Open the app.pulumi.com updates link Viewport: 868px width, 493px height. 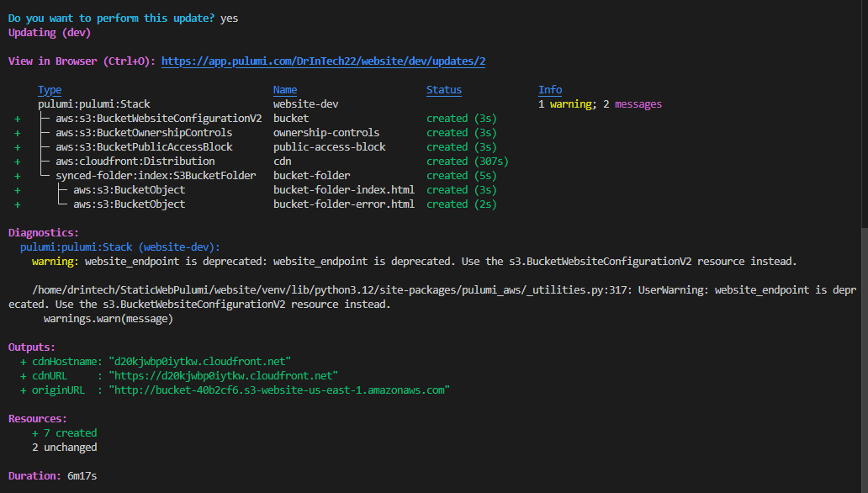[323, 61]
